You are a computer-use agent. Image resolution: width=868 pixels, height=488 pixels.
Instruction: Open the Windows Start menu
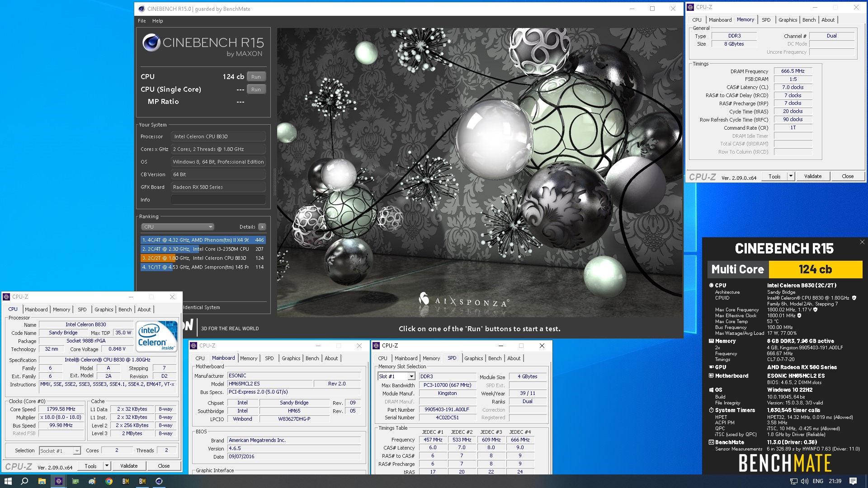(8, 481)
